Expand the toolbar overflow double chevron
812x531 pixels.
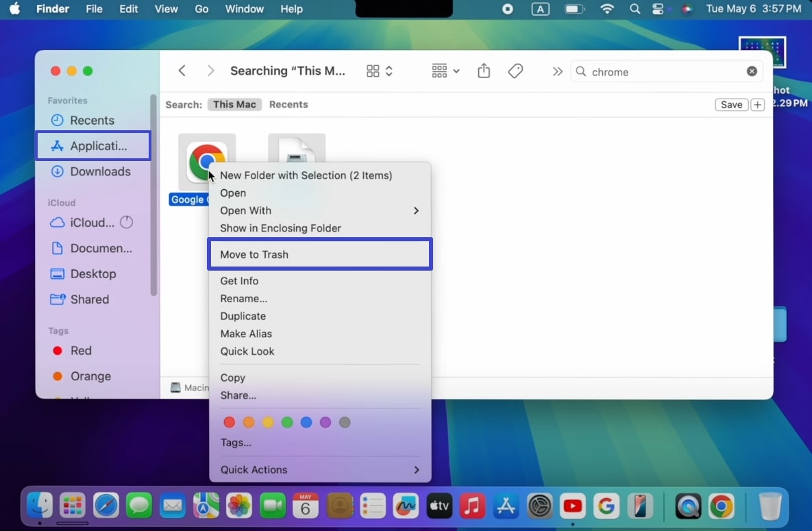[x=557, y=71]
